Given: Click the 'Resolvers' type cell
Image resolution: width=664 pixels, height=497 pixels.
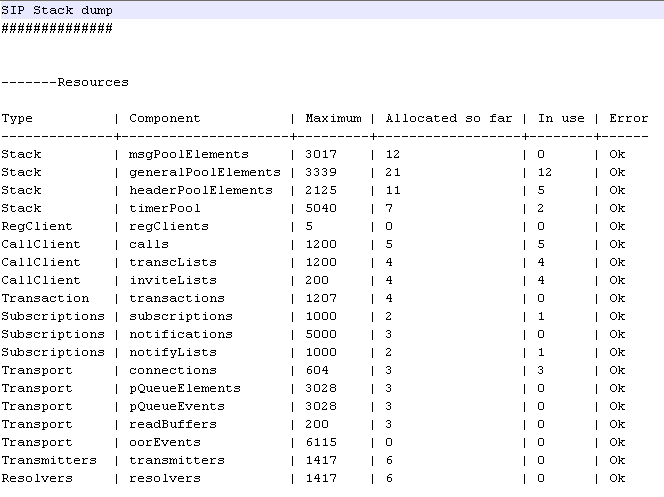Looking at the screenshot, I should click(37, 478).
